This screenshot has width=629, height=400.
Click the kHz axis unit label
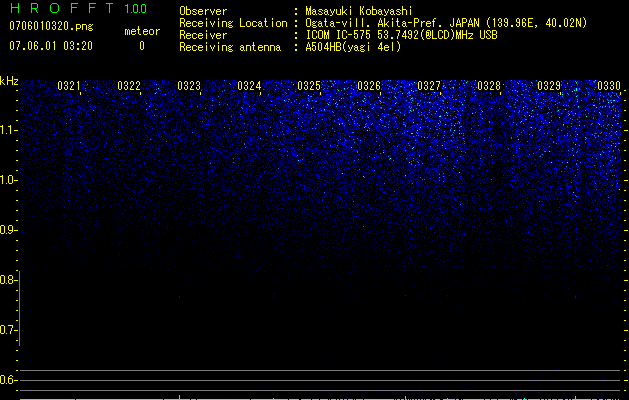pos(9,81)
